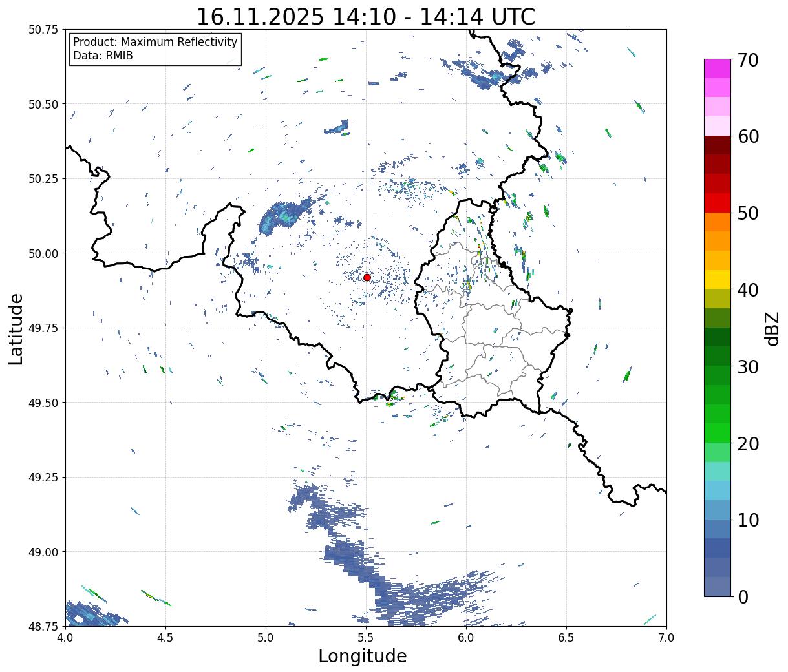Click the 50.00 latitude tick label
The height and width of the screenshot is (672, 788).
(43, 253)
